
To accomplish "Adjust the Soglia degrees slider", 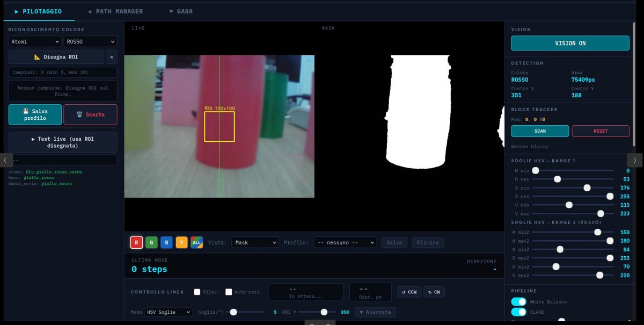I will pos(245,312).
